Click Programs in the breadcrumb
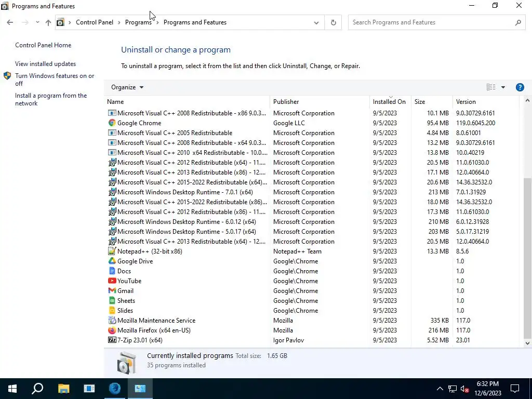 138,22
